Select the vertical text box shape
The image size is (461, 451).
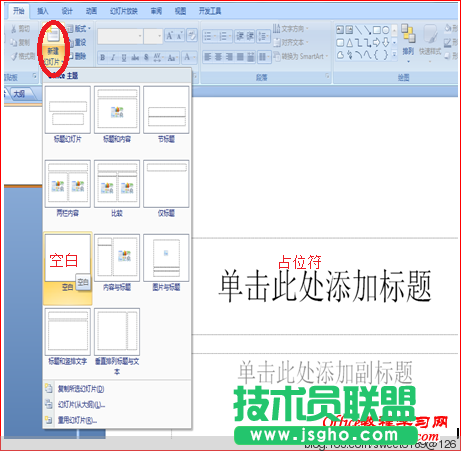pyautogui.click(x=349, y=30)
